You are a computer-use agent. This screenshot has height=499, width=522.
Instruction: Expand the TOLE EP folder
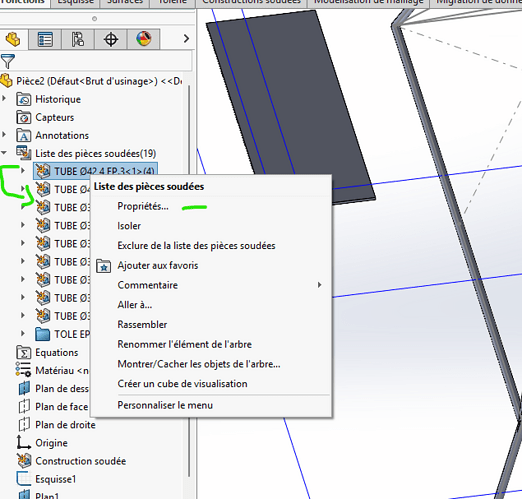[x=23, y=333]
